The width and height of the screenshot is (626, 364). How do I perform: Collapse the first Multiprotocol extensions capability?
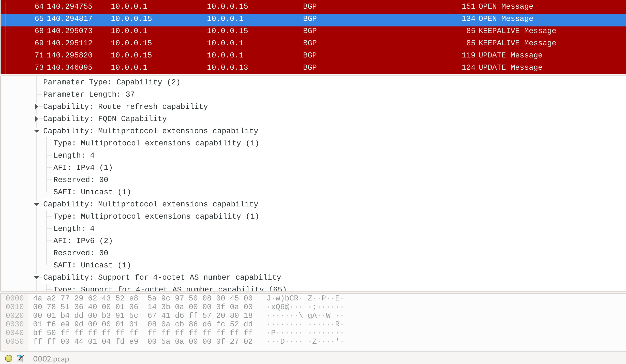[x=37, y=131]
